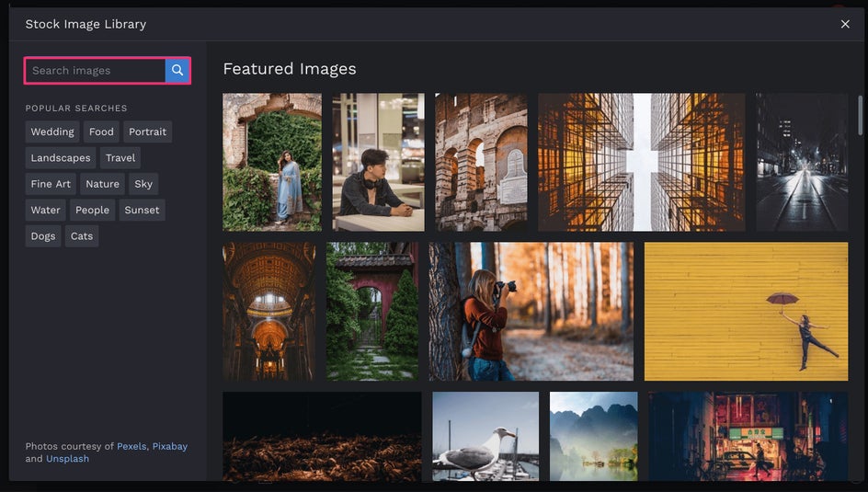Search for People images via tag
Screen dimensions: 868x492
tap(93, 210)
